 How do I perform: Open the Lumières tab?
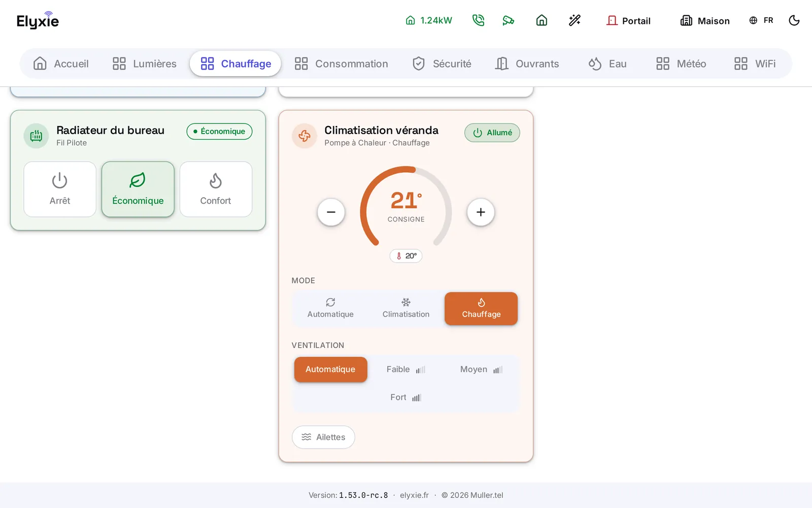click(145, 63)
